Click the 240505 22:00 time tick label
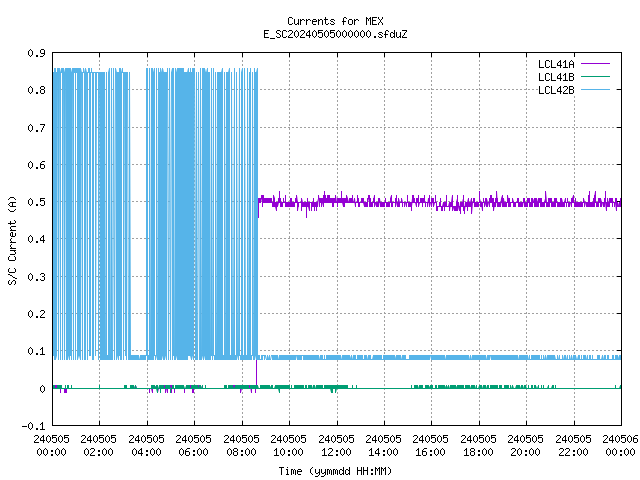 [x=573, y=446]
